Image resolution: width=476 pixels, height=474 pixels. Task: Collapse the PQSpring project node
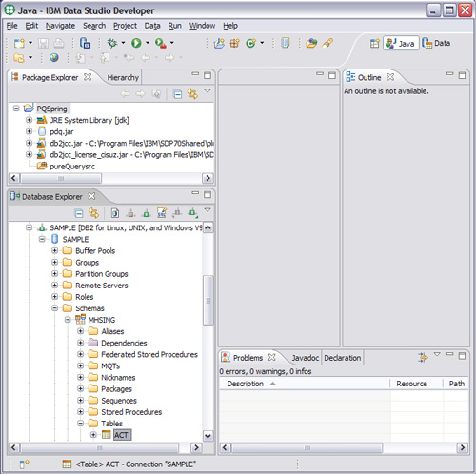click(x=16, y=109)
